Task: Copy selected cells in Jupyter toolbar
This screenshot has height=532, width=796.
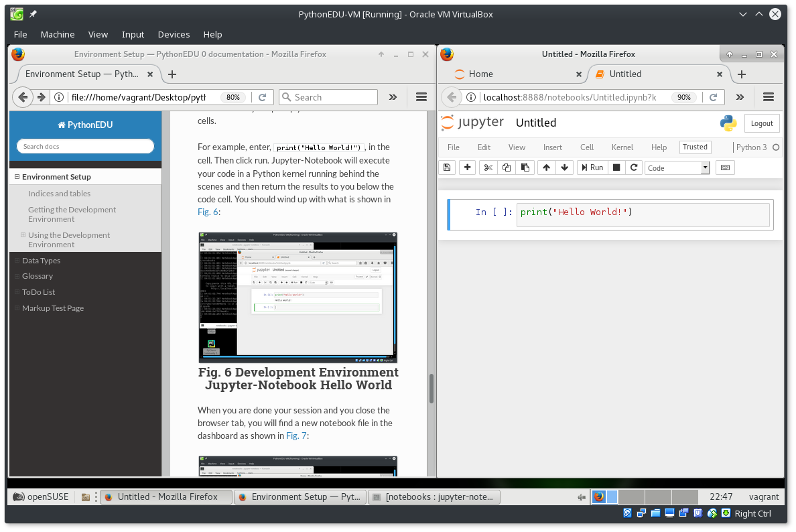Action: pos(506,168)
